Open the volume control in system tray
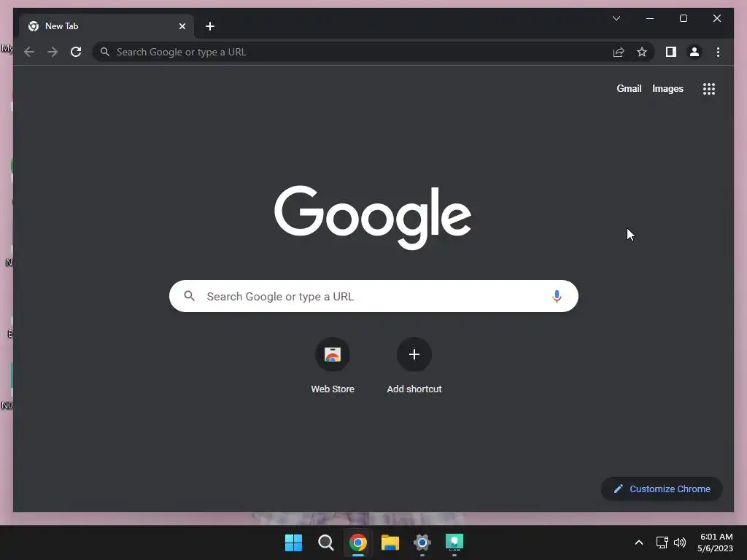747x560 pixels. tap(680, 542)
